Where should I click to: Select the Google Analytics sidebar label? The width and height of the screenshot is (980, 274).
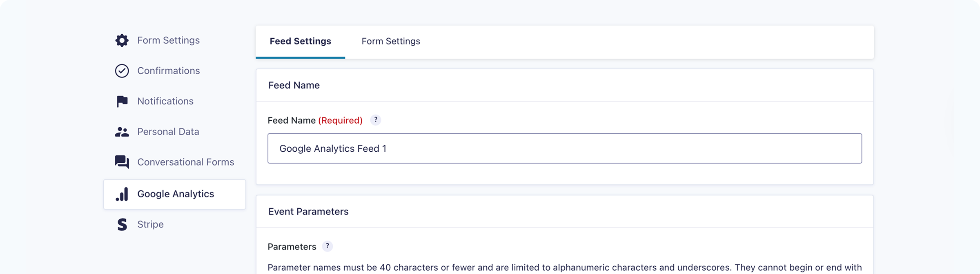click(176, 194)
